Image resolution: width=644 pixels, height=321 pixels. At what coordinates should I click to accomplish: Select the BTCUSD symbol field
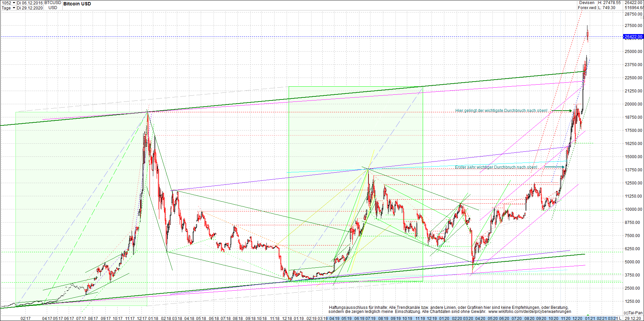tap(53, 3)
